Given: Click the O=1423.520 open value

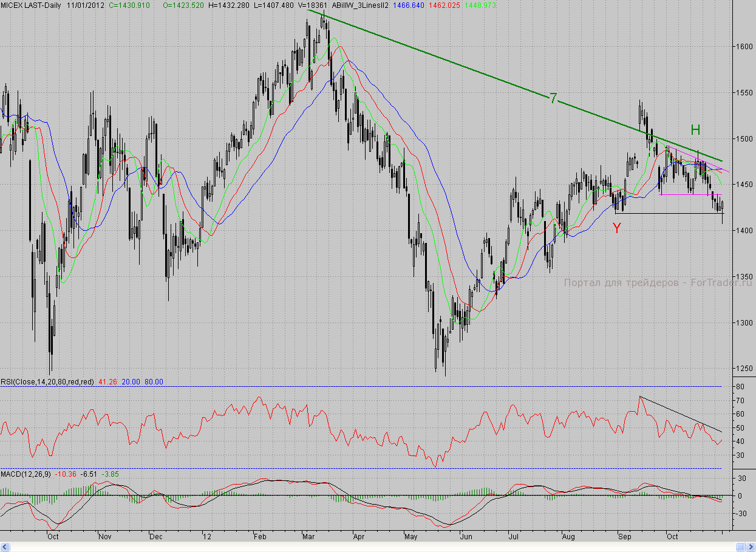Looking at the screenshot, I should [x=185, y=5].
